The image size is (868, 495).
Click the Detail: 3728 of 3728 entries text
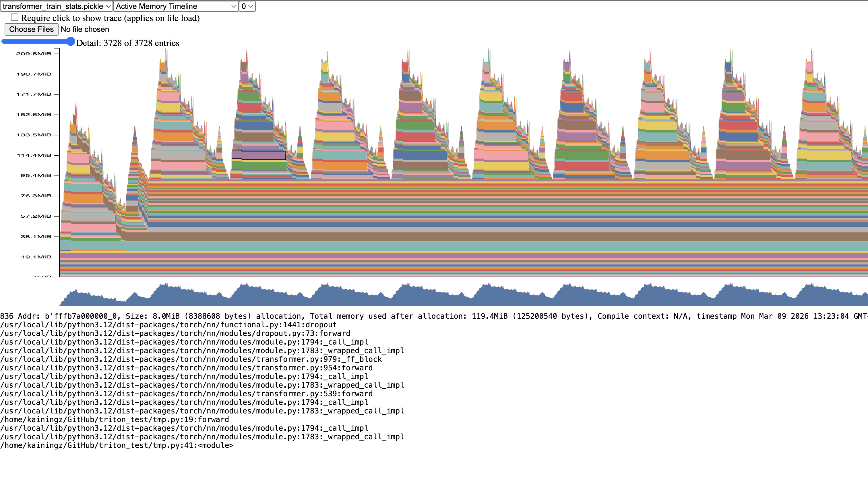click(x=127, y=43)
